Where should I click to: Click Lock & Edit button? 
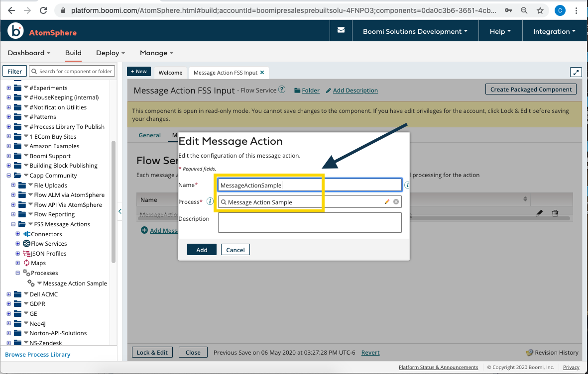tap(152, 352)
